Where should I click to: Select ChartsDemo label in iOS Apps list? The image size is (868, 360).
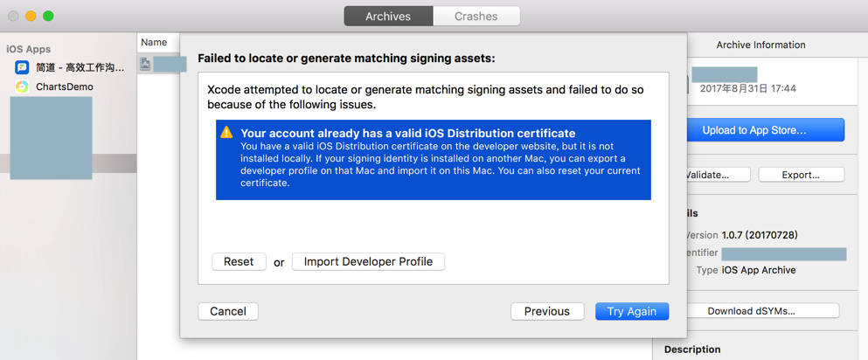[x=65, y=87]
